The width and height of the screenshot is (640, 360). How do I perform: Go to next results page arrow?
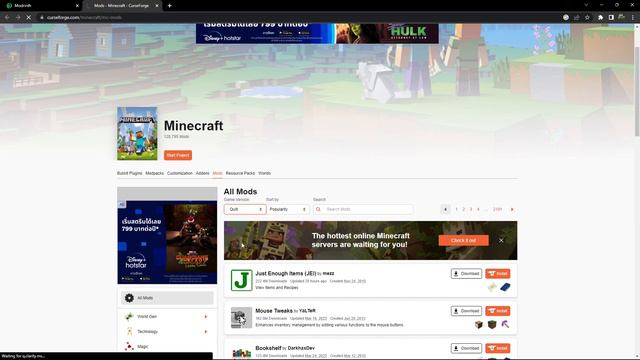512,209
